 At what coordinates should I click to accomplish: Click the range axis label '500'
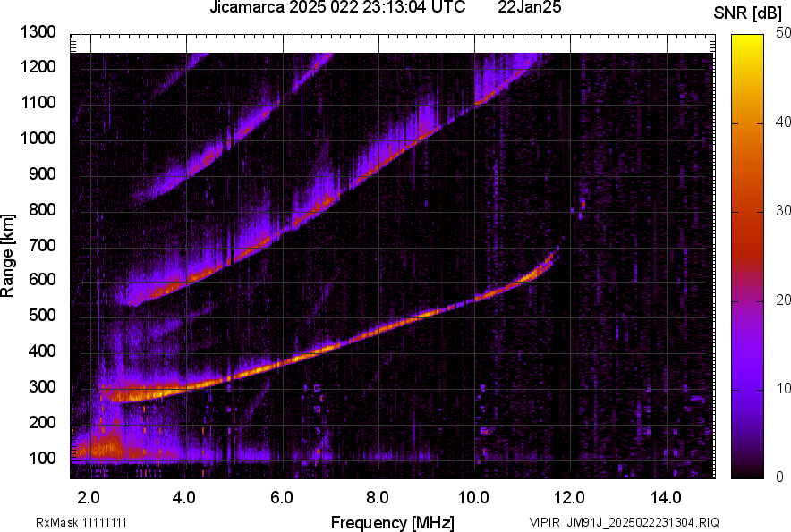point(42,315)
